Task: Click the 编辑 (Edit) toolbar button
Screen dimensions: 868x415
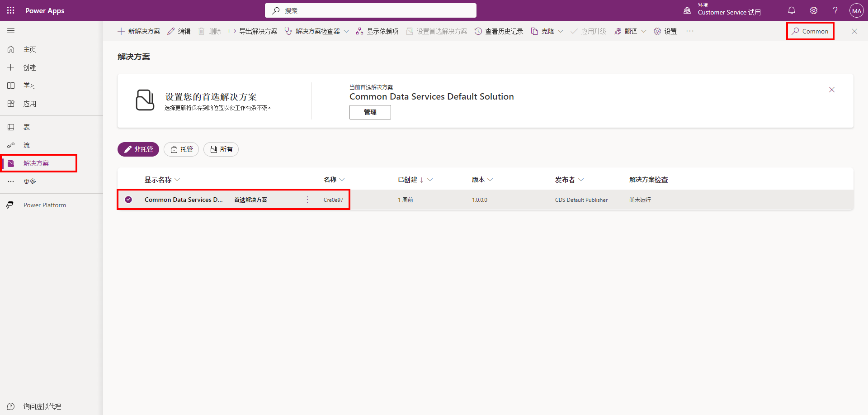Action: (179, 31)
